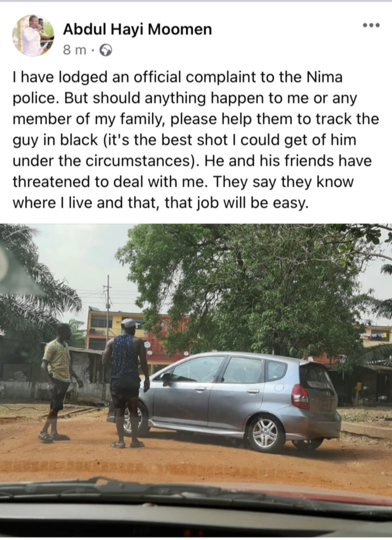Open Abdul Hayi Moomen's profile picture
The width and height of the screenshot is (392, 540).
click(x=33, y=35)
